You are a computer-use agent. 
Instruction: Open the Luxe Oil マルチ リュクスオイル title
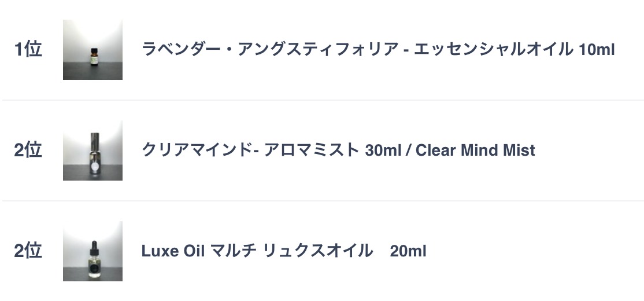coord(284,251)
